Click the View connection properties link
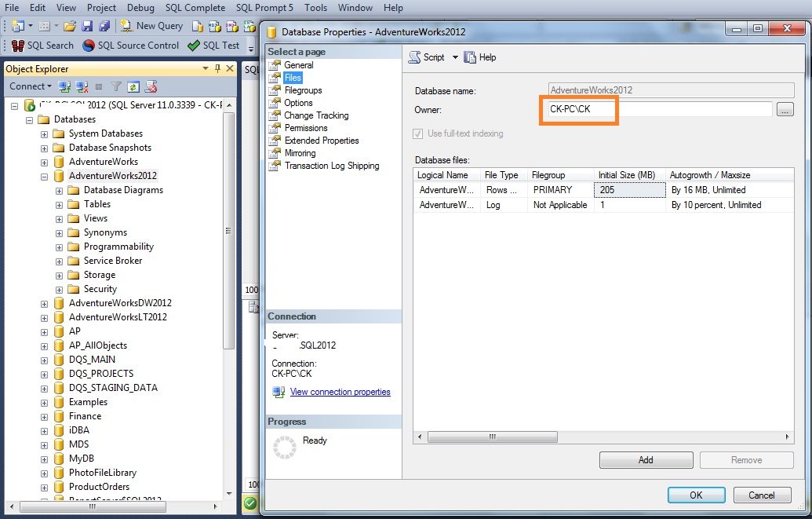Image resolution: width=812 pixels, height=519 pixels. point(339,391)
